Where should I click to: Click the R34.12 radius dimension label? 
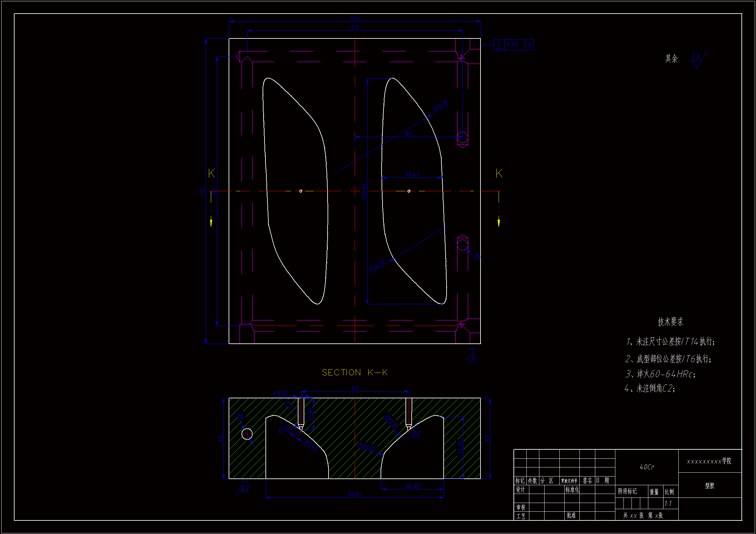[x=377, y=266]
